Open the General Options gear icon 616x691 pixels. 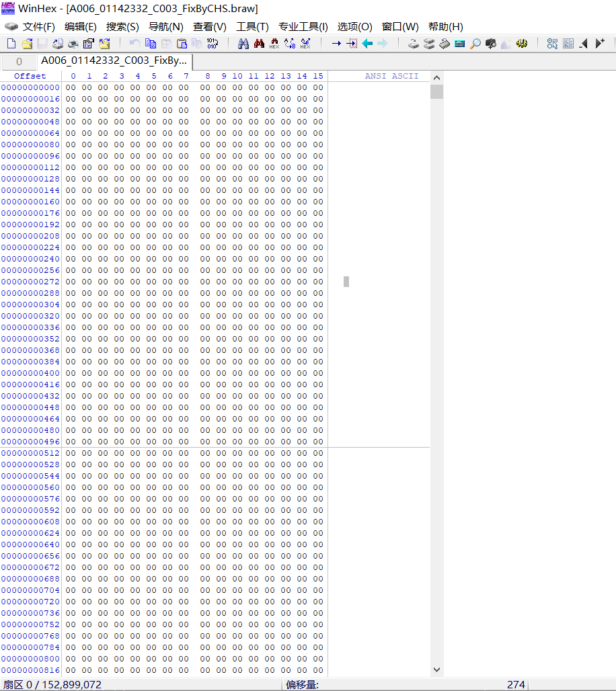522,43
